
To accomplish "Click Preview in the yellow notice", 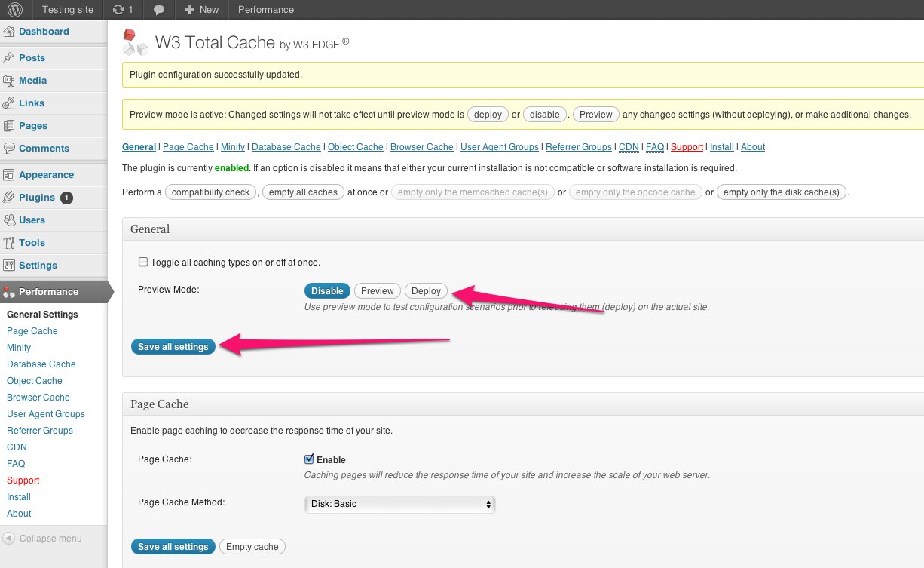I will (596, 115).
